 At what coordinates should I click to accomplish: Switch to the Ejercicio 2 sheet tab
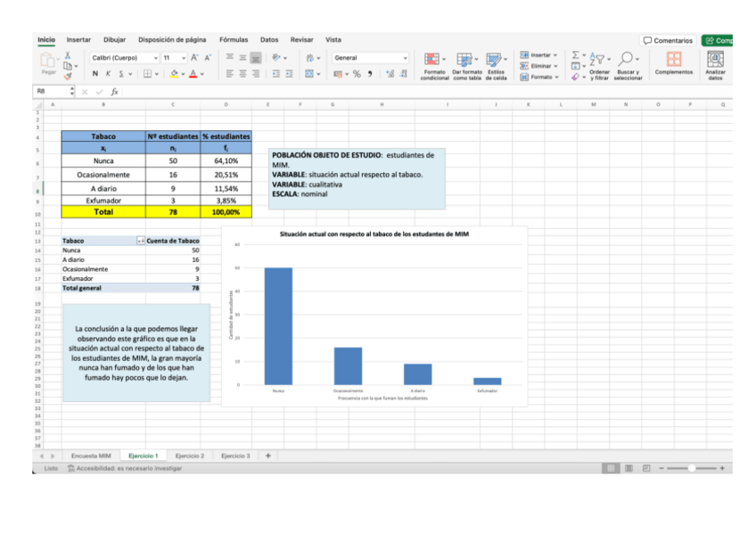pos(189,456)
